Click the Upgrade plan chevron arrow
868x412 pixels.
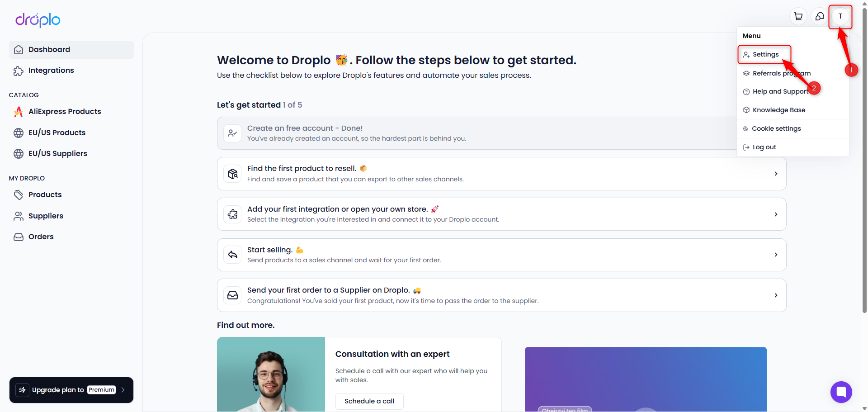[123, 390]
